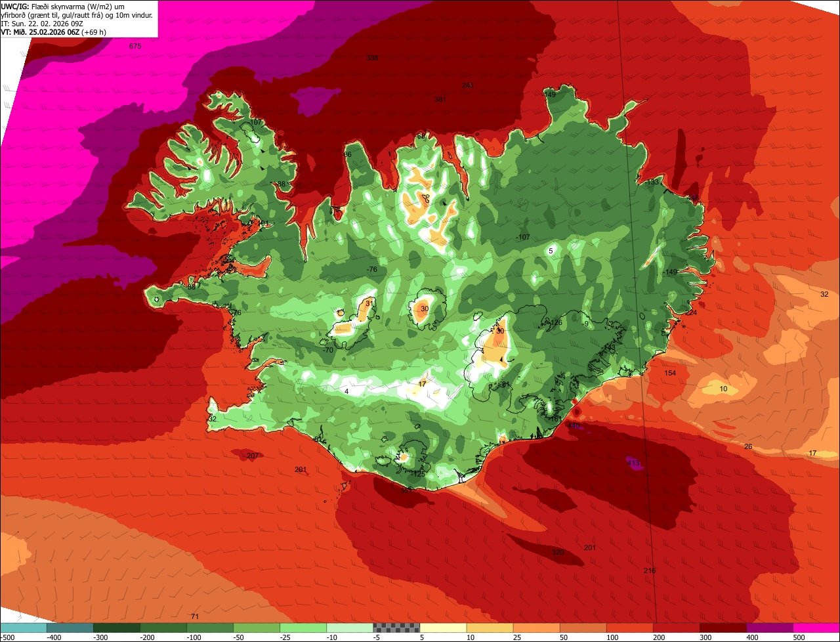Click the '31' value on the western glacier
The width and height of the screenshot is (840, 642).
pos(369,303)
